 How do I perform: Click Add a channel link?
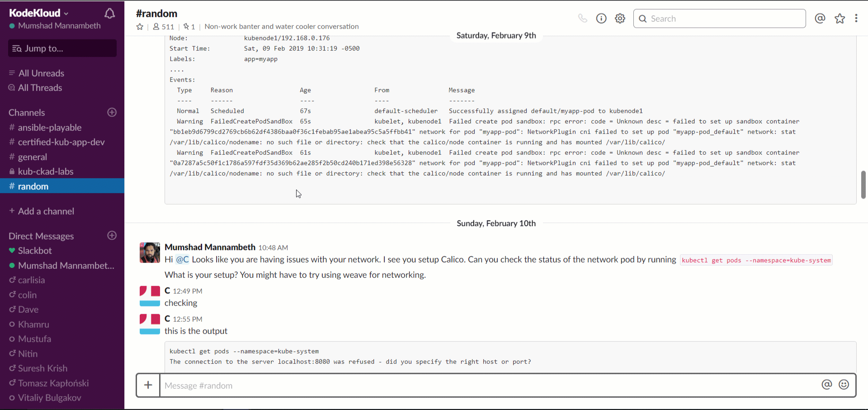(46, 211)
